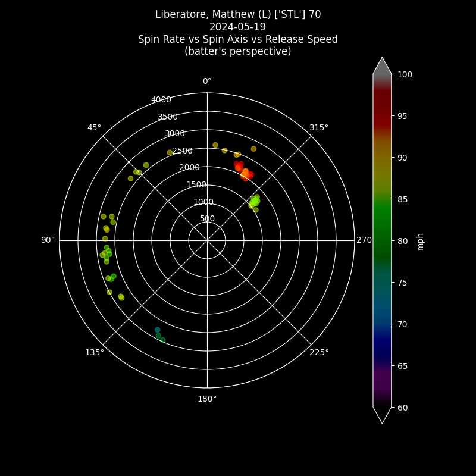Click the colorbar 100 tick label
Viewport: 476px width, 476px height.
click(x=405, y=75)
